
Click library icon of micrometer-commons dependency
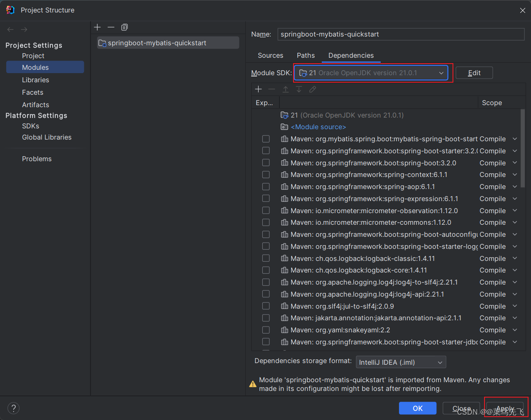284,222
